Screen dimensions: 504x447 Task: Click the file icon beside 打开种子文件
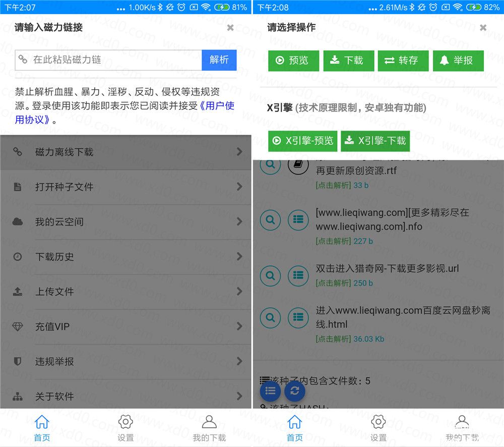(x=17, y=187)
